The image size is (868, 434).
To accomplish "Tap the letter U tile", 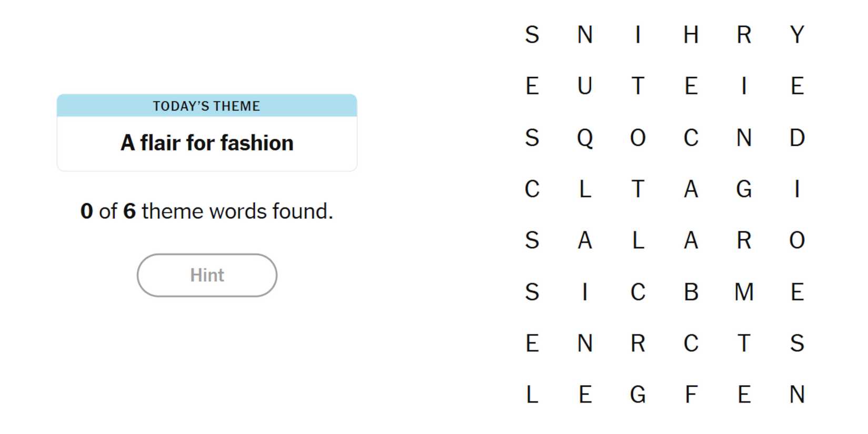I will tap(585, 86).
